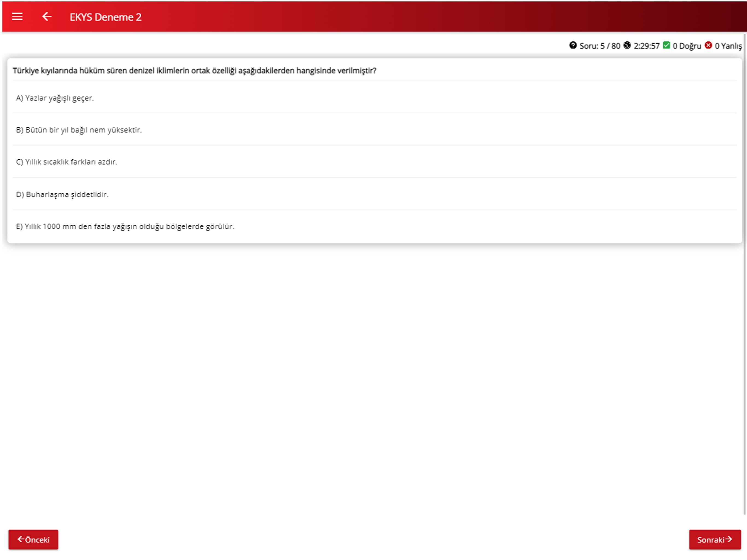The width and height of the screenshot is (747, 560).
Task: Click the red wrong-answers X icon
Action: point(708,45)
